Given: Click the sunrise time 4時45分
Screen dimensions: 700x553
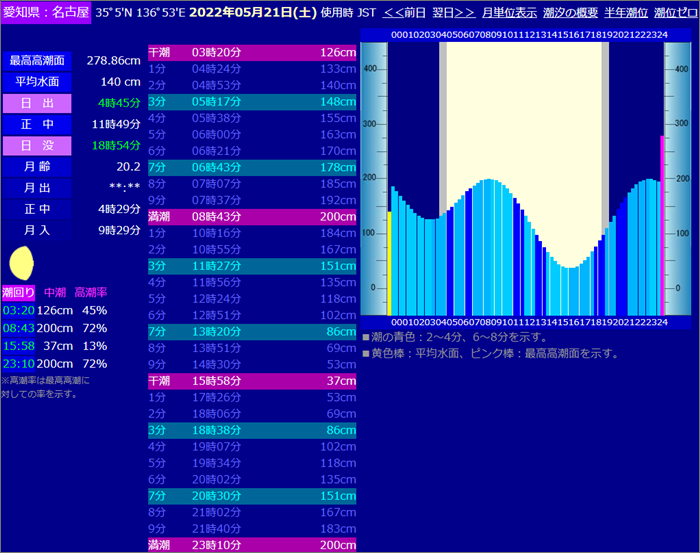Looking at the screenshot, I should (x=119, y=103).
